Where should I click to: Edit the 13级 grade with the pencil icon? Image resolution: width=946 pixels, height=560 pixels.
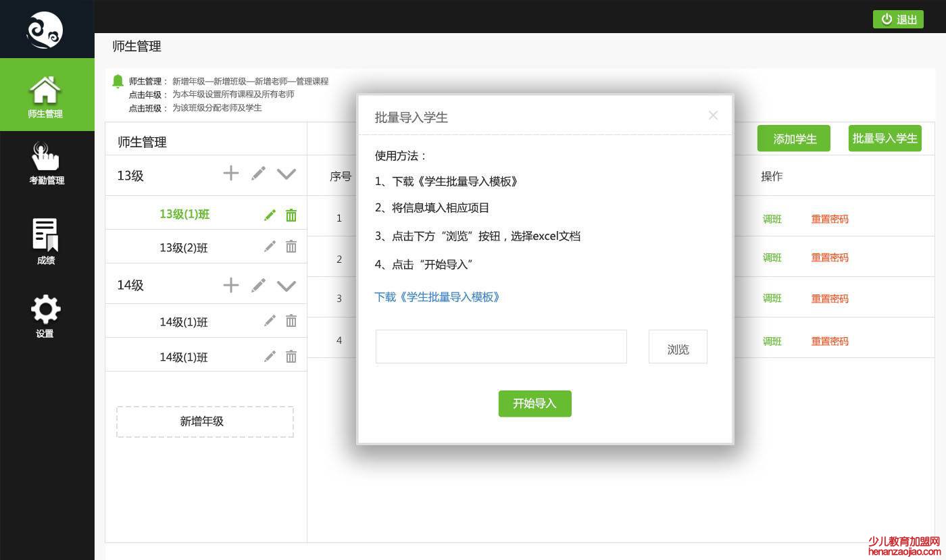click(258, 174)
